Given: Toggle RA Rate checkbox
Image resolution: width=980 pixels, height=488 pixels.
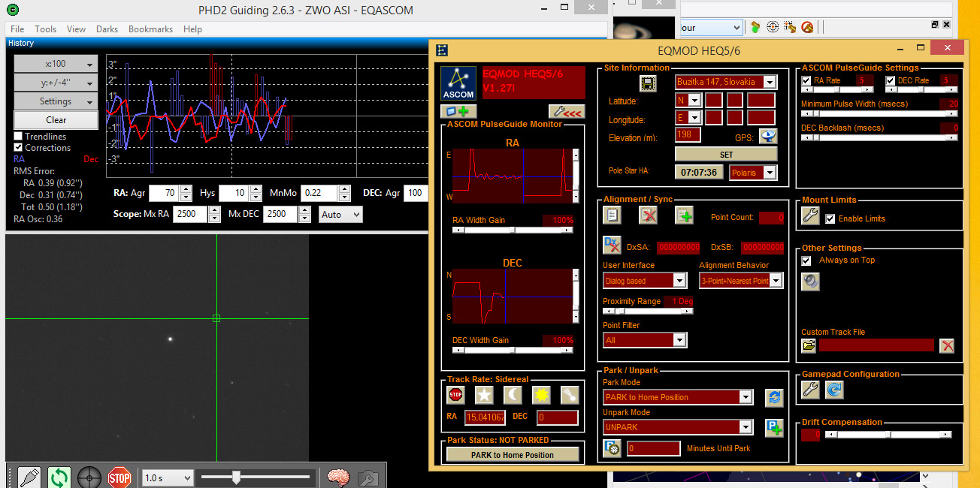Looking at the screenshot, I should pyautogui.click(x=806, y=80).
